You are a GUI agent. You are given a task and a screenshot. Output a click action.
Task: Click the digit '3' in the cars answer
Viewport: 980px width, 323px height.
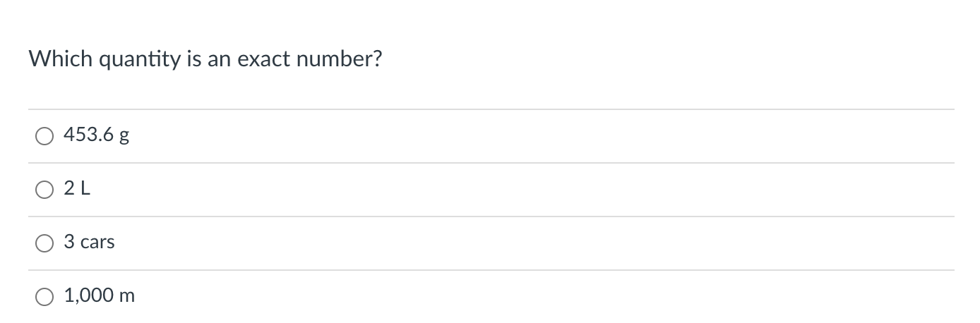(69, 242)
